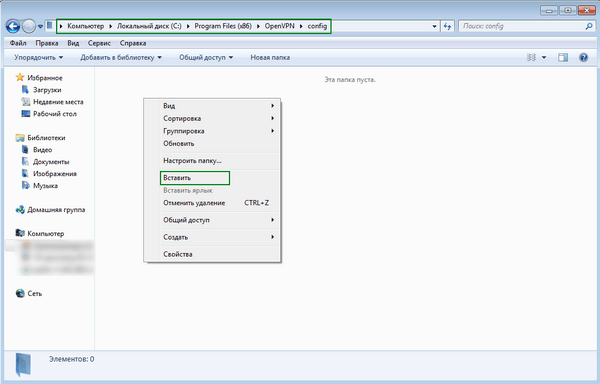Open the toolbar 'Общий доступ' dropdown
600x384 pixels.
(x=206, y=57)
